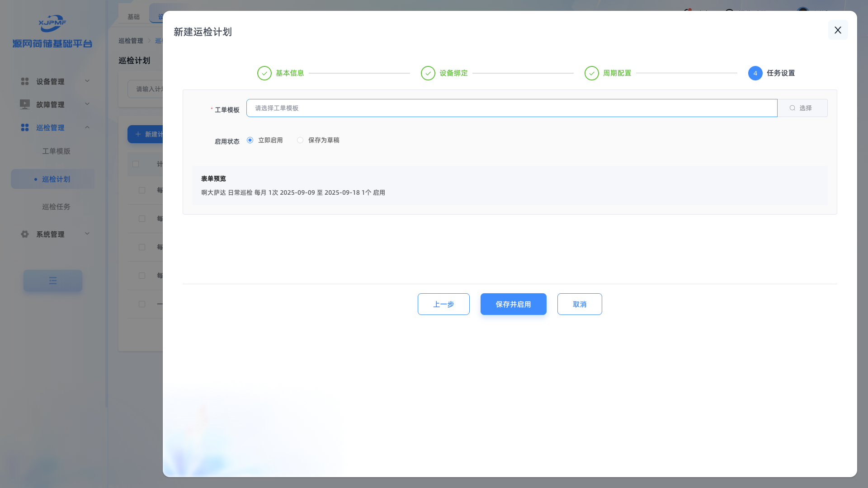Click the 设备绑定 step checkmark icon
868x488 pixels.
pyautogui.click(x=428, y=73)
